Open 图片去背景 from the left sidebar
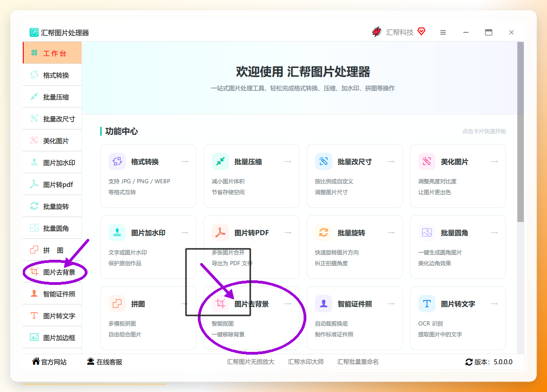The height and width of the screenshot is (392, 547). pos(52,272)
